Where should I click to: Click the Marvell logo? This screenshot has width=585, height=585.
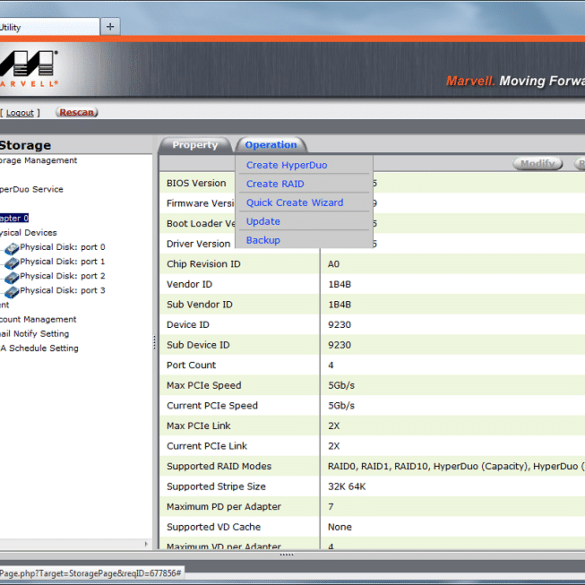click(x=28, y=69)
